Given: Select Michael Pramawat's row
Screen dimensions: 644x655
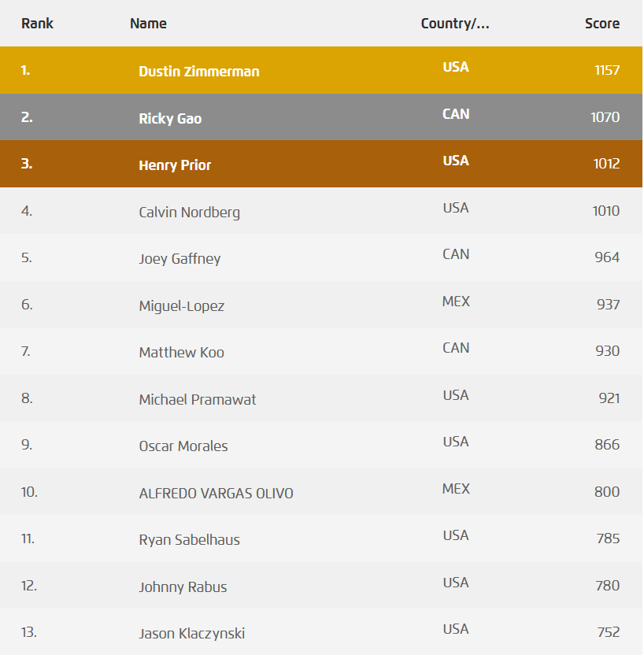Looking at the screenshot, I should click(198, 399).
